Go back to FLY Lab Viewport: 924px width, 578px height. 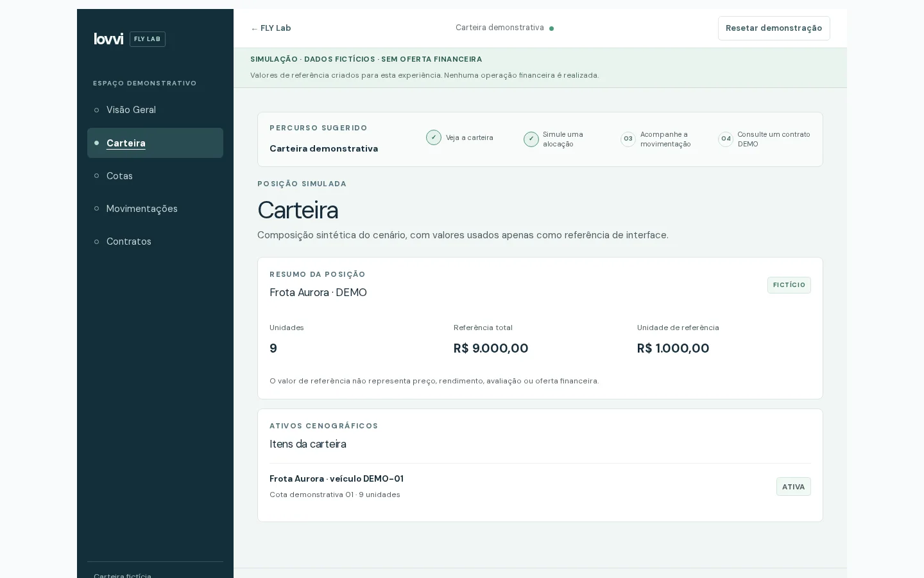click(x=271, y=28)
